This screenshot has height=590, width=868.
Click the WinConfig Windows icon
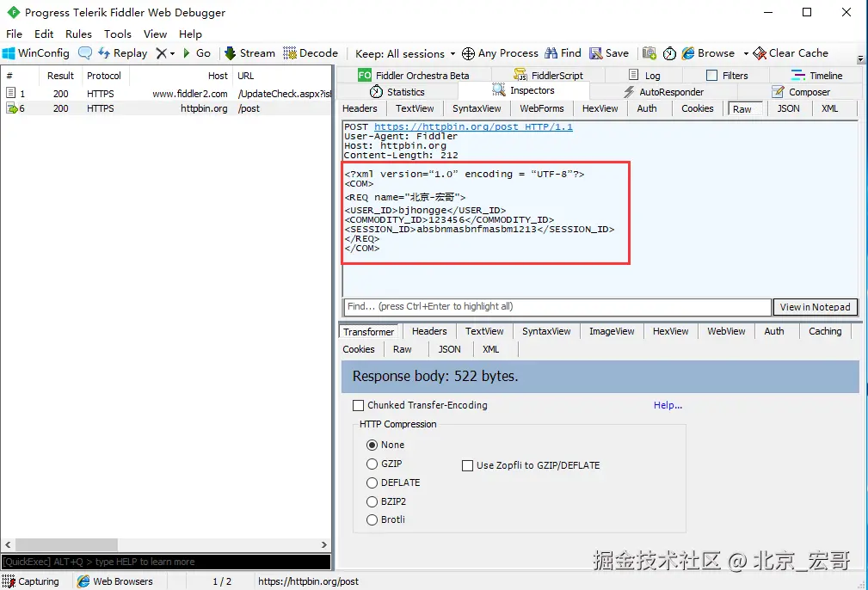(9, 53)
